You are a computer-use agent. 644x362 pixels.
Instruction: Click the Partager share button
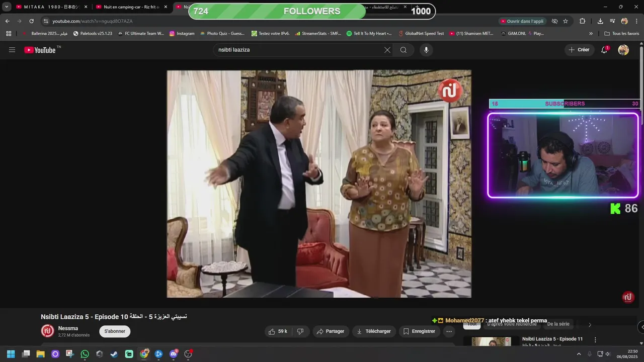point(331,331)
